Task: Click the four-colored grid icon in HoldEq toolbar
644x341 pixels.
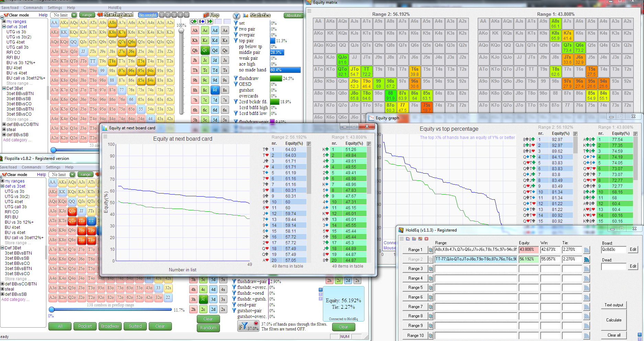Action: [420, 239]
